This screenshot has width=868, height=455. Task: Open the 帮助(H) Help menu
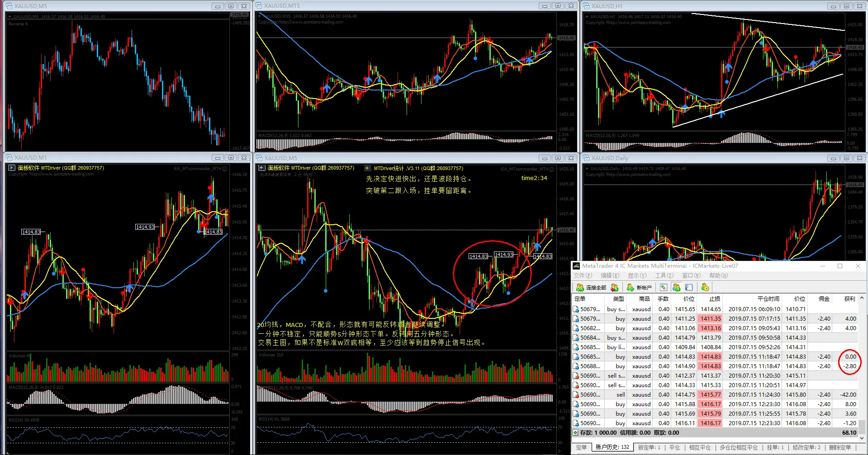point(718,275)
